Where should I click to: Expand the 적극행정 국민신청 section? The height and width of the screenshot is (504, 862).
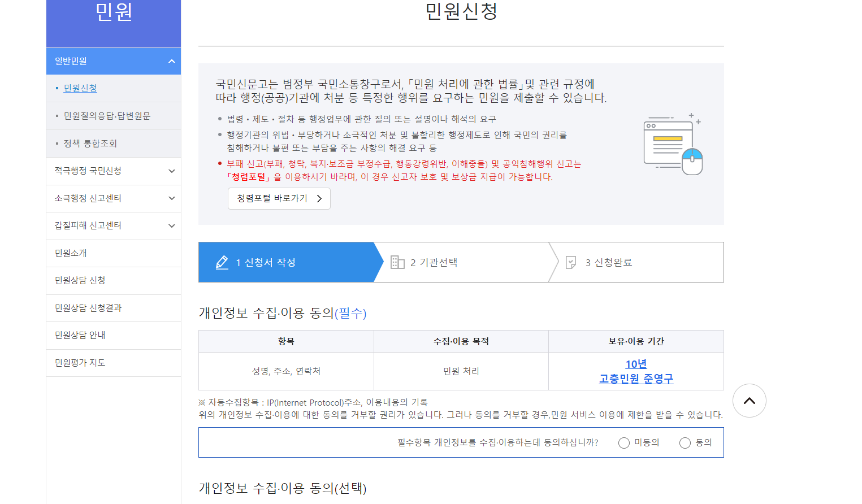pyautogui.click(x=113, y=171)
